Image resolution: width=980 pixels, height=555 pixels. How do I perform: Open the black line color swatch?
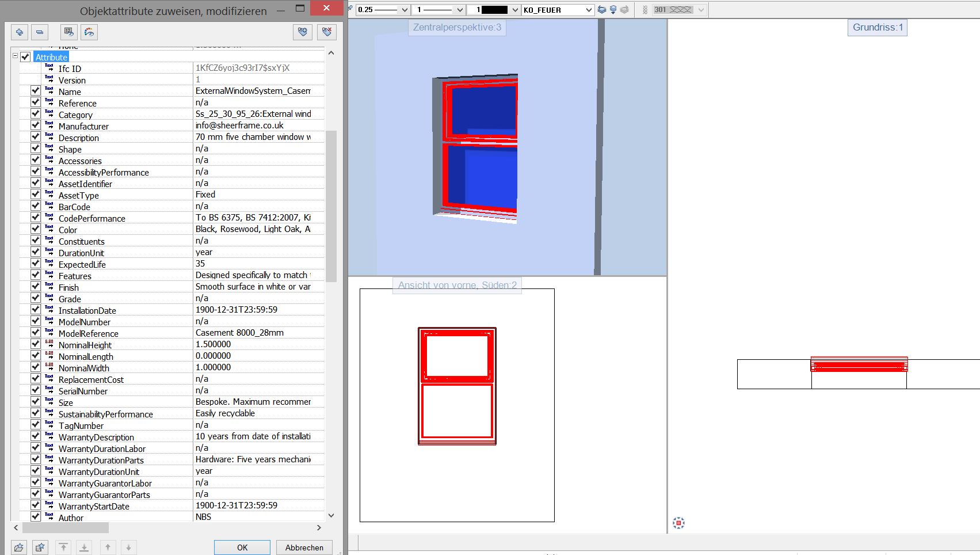pyautogui.click(x=494, y=10)
